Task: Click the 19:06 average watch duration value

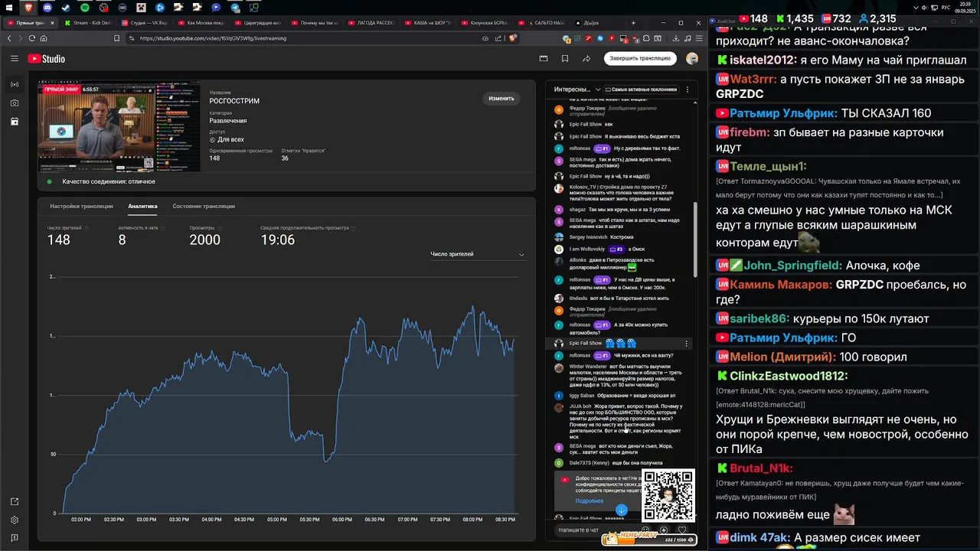Action: pyautogui.click(x=277, y=240)
